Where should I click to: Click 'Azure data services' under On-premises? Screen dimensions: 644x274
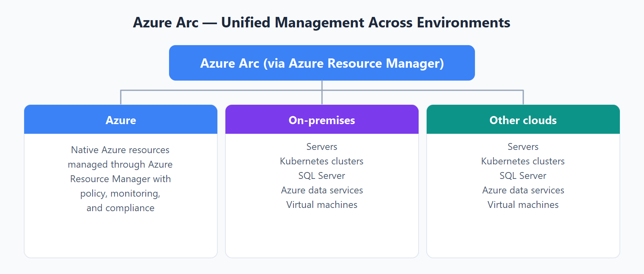pyautogui.click(x=322, y=190)
